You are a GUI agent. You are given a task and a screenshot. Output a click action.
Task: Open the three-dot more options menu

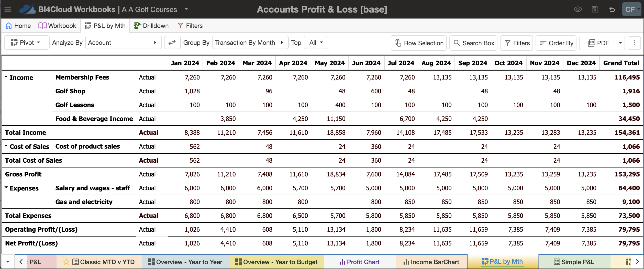634,43
